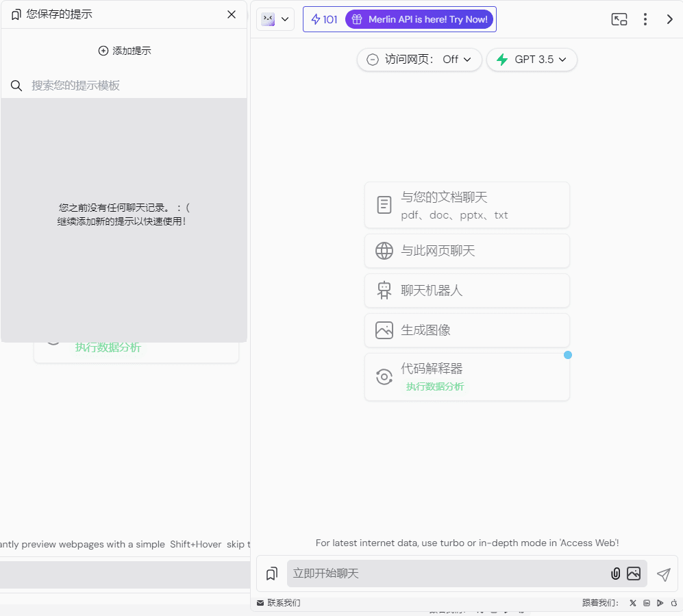The height and width of the screenshot is (616, 683).
Task: Choose 生成图像 image generation
Action: [x=467, y=330]
